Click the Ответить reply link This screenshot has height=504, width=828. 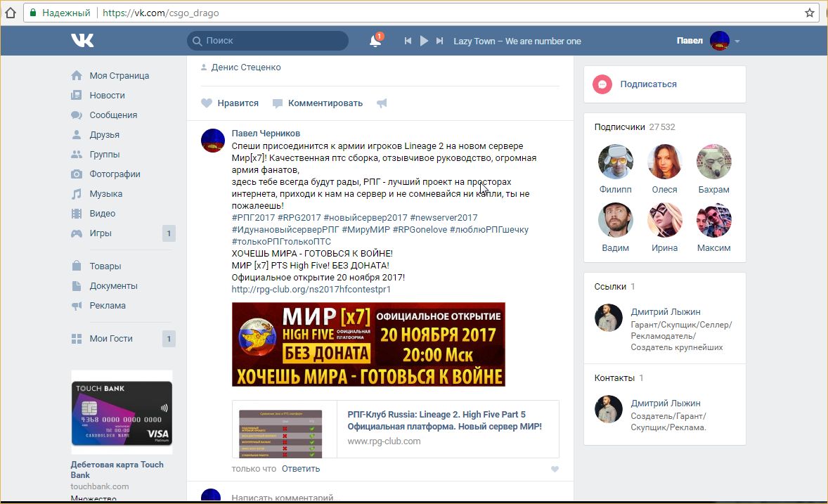click(x=301, y=469)
